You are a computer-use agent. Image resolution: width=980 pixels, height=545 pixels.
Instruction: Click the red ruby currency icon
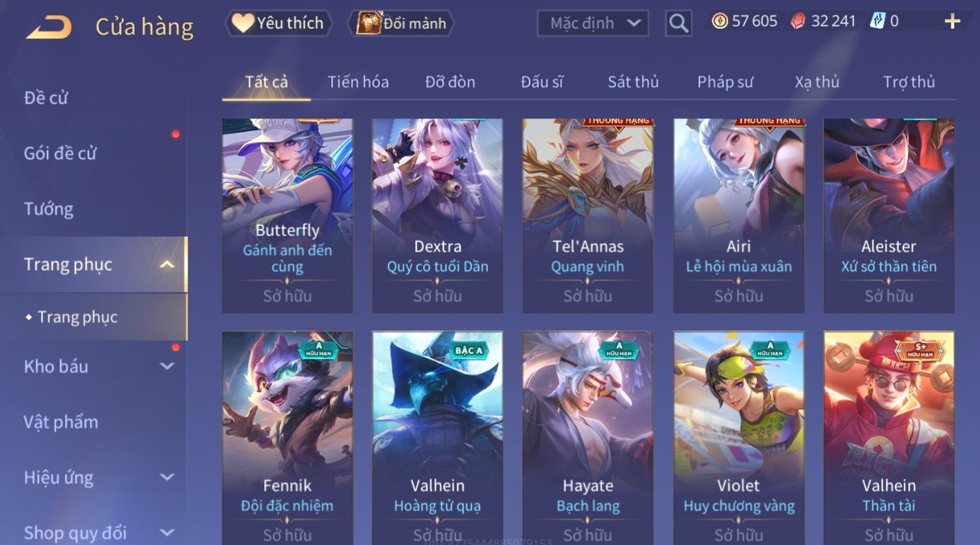[798, 21]
